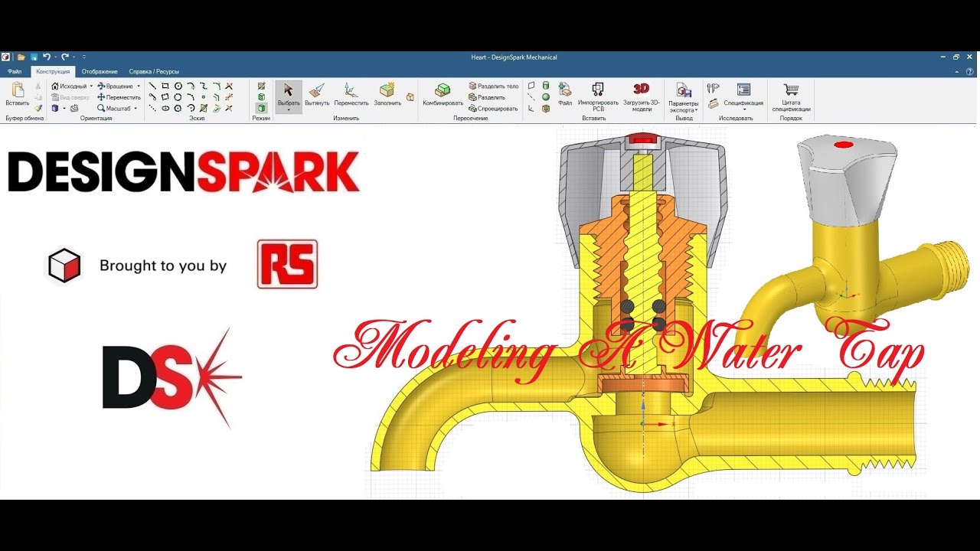Expand the Вращение dropdown arrow
The height and width of the screenshot is (551, 980).
tap(139, 86)
